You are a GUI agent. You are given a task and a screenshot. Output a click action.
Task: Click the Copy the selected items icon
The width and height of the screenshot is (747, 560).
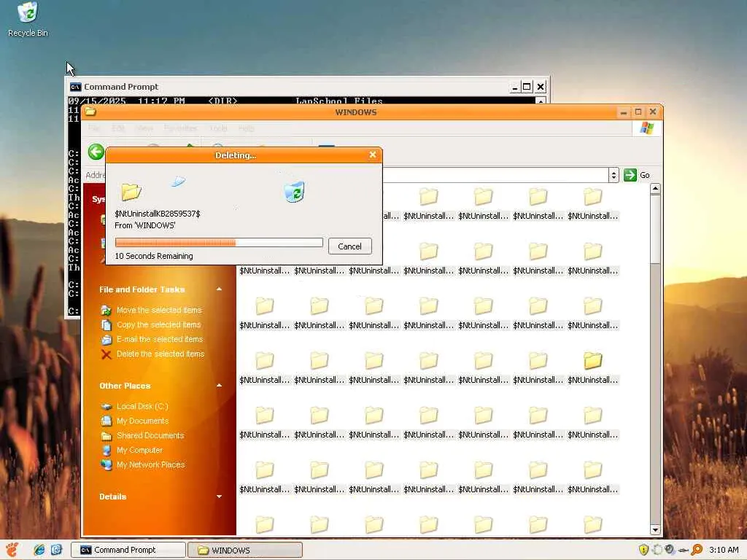pos(107,324)
